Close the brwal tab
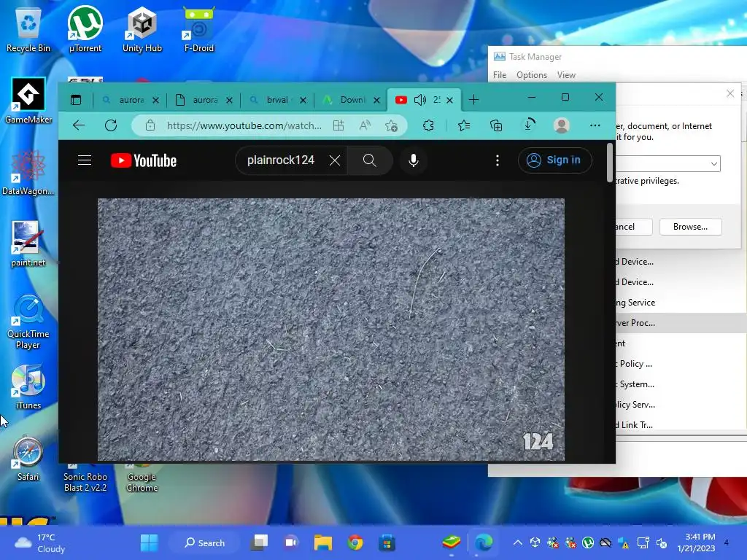Image resolution: width=747 pixels, height=560 pixels. click(x=303, y=100)
